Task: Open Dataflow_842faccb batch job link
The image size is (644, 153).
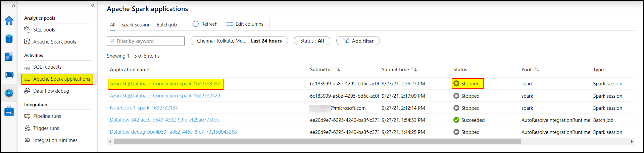Action: coord(165,120)
